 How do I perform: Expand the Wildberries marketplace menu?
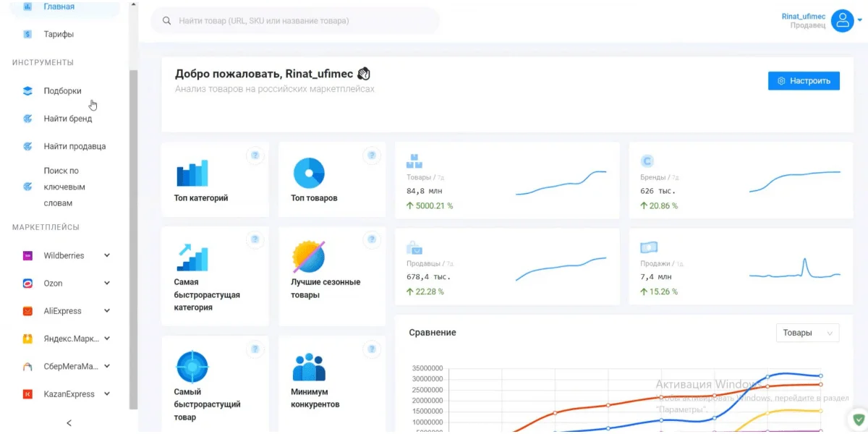click(x=107, y=255)
